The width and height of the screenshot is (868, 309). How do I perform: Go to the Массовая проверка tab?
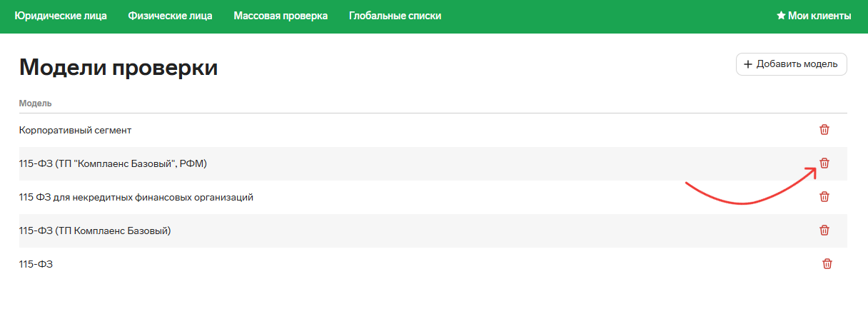[281, 16]
